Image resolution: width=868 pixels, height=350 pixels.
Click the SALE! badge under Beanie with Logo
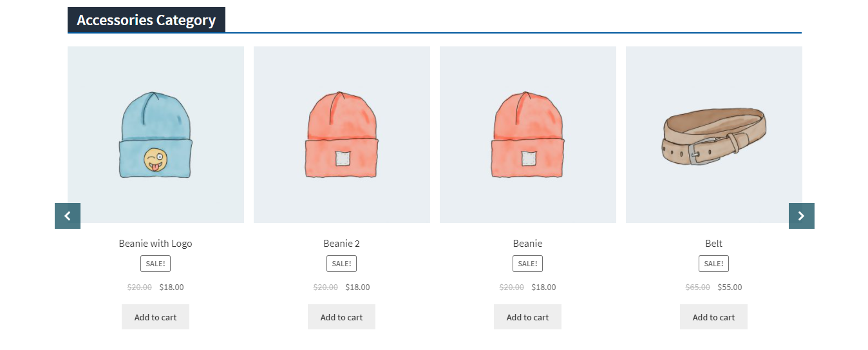click(x=156, y=264)
